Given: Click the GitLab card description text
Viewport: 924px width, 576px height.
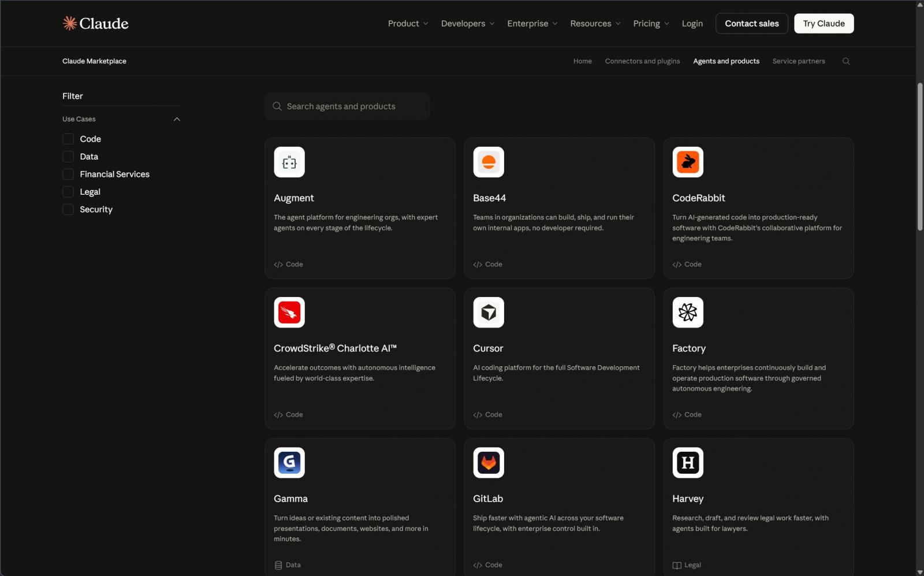Looking at the screenshot, I should [548, 523].
